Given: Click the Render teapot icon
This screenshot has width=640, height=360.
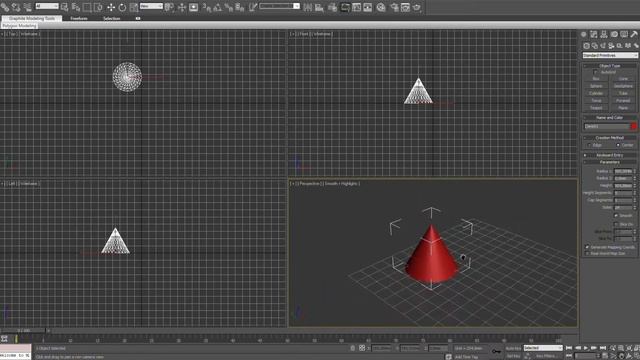Looking at the screenshot, I should point(417,7).
